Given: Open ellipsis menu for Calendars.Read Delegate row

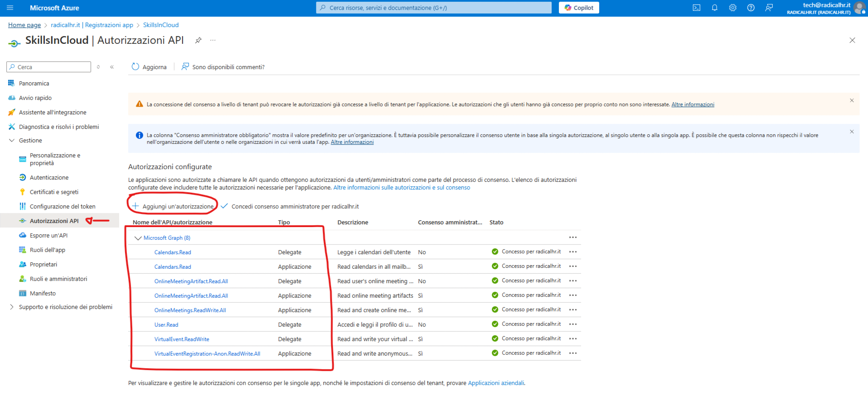Looking at the screenshot, I should (x=572, y=252).
